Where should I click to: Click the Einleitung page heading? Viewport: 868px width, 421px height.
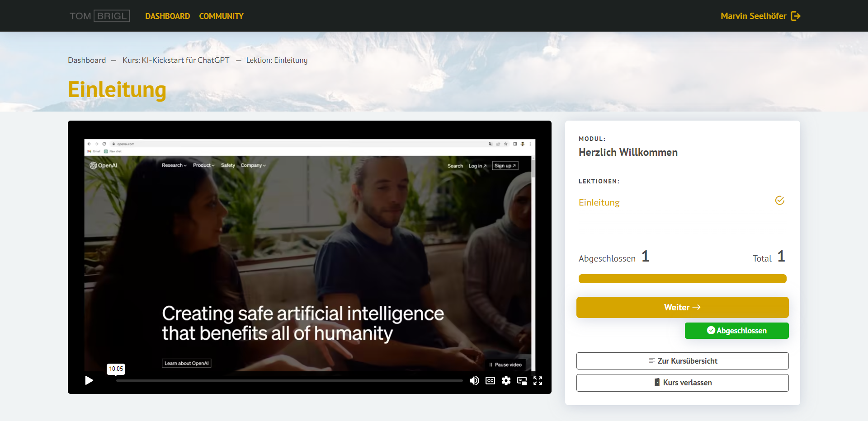(x=117, y=89)
